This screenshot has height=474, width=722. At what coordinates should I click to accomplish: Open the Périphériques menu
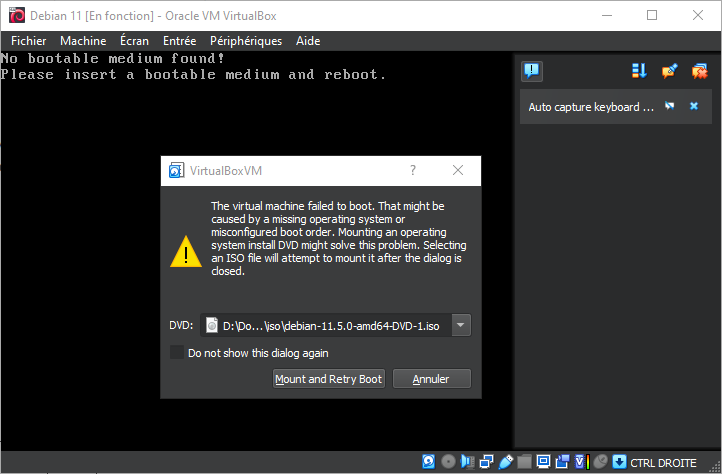coord(246,41)
